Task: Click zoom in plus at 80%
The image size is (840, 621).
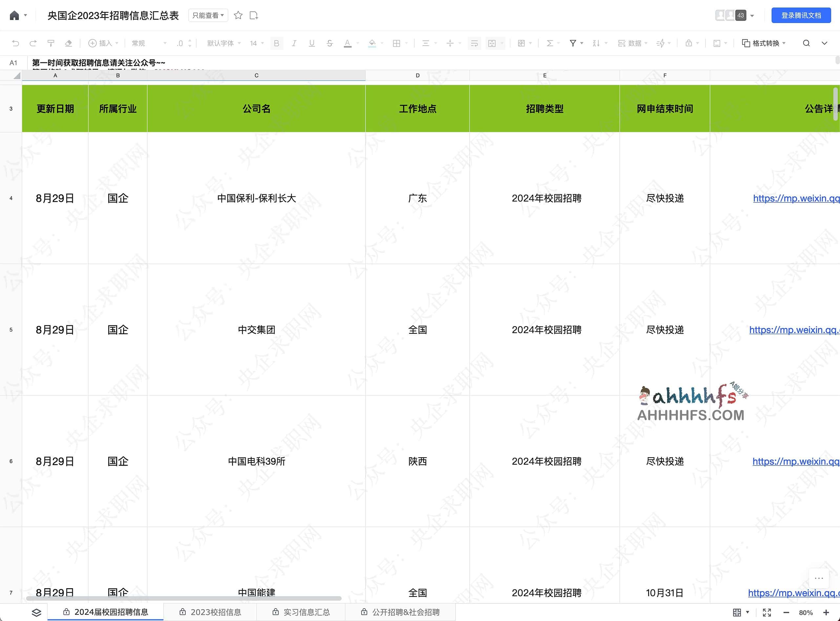Action: 826,613
